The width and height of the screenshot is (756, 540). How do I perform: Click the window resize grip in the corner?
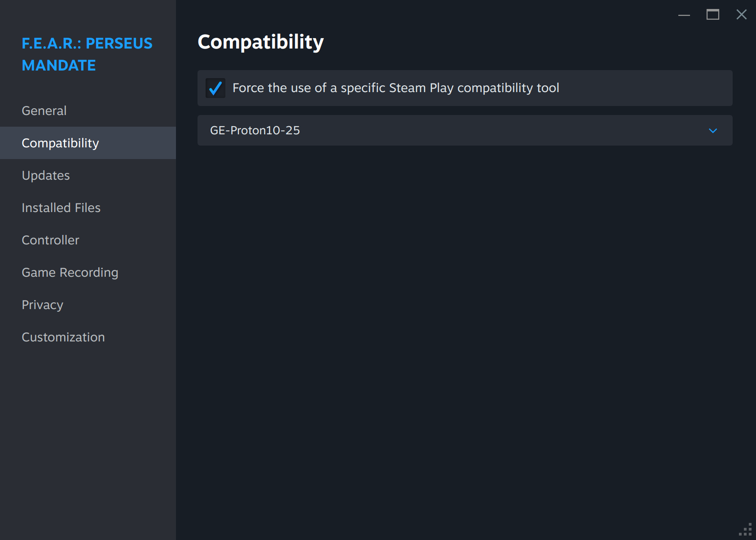pos(746,530)
